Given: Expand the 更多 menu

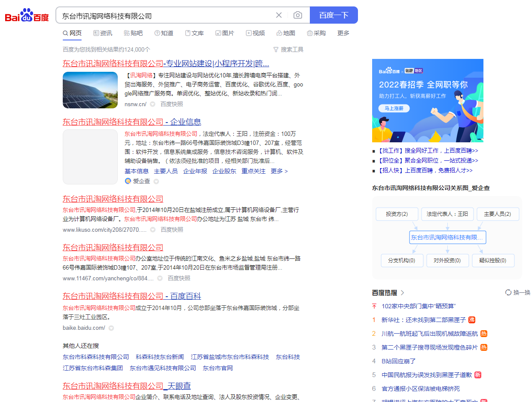Looking at the screenshot, I should click(343, 33).
